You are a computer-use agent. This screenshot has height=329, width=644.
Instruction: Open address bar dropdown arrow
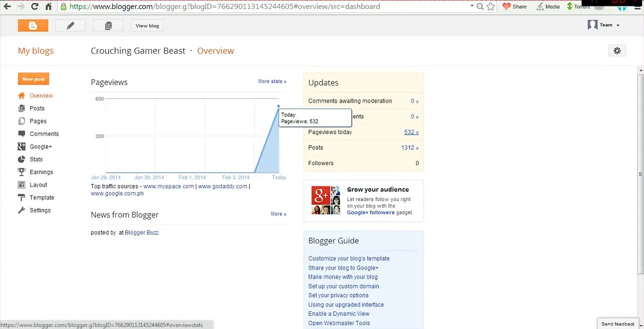pos(472,7)
